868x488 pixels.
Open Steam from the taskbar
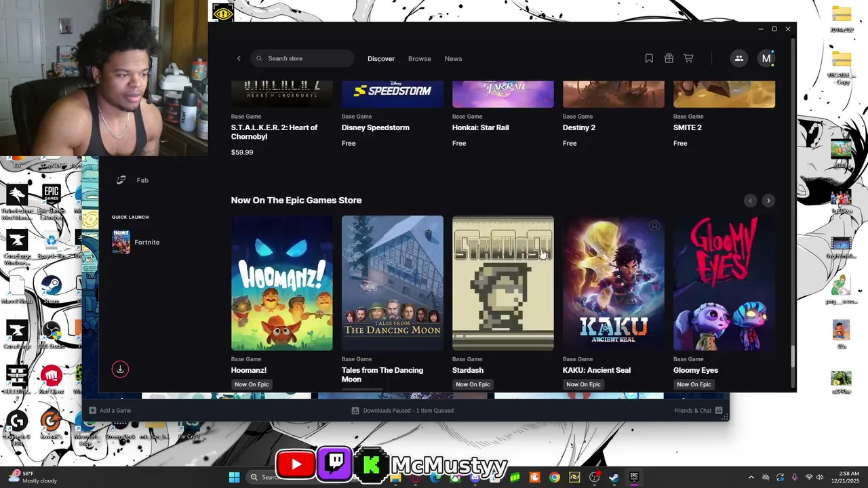(x=614, y=477)
